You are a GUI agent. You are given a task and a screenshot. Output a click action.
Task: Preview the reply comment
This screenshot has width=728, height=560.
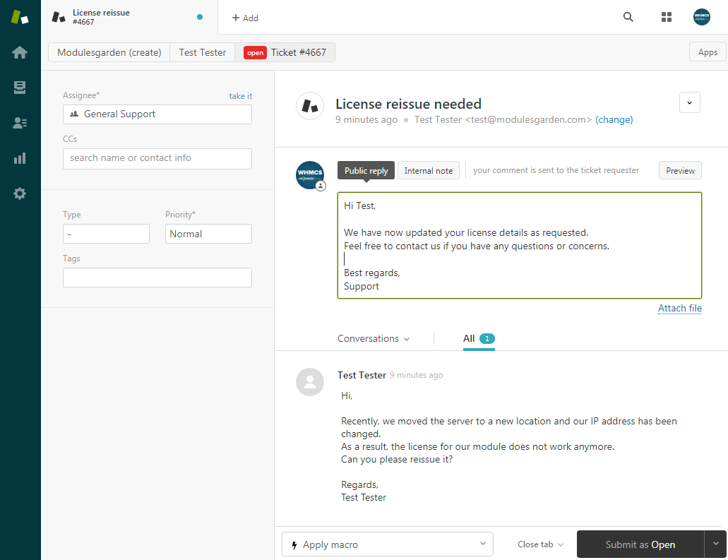(x=680, y=170)
